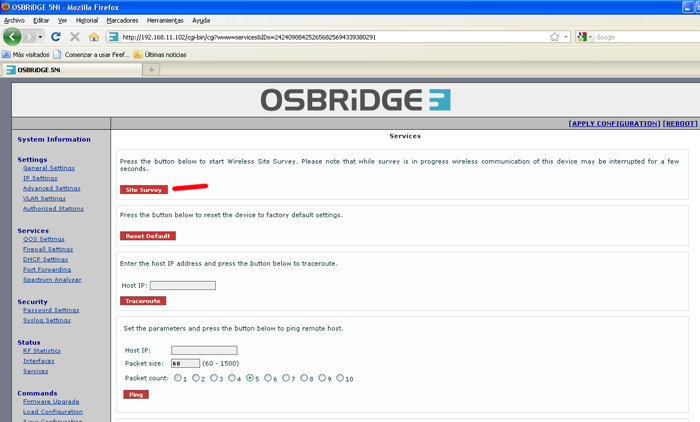
Task: Stop page loading with the X icon
Action: click(x=75, y=37)
